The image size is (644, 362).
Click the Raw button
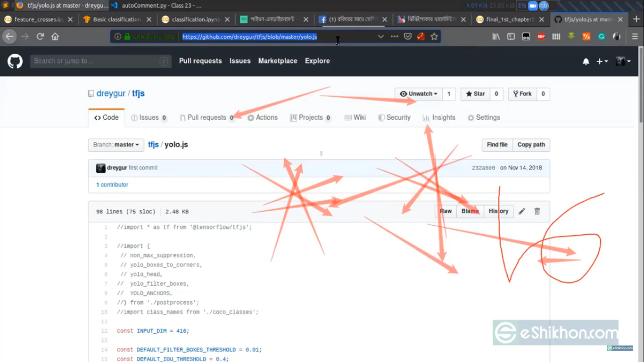tap(446, 211)
